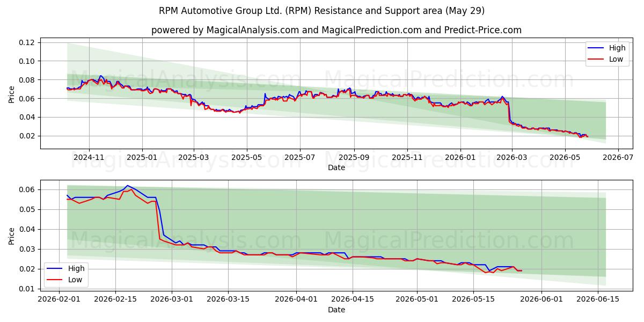Click the '0.10' y-axis label in the top chart
Image resolution: width=644 pixels, height=322 pixels.
point(27,61)
